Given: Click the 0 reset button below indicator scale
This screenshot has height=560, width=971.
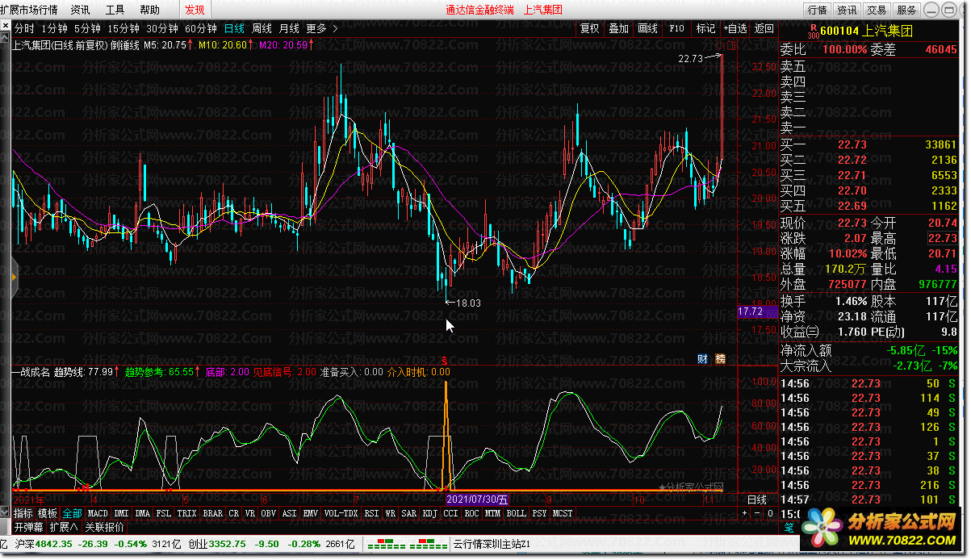Looking at the screenshot, I should click(769, 513).
